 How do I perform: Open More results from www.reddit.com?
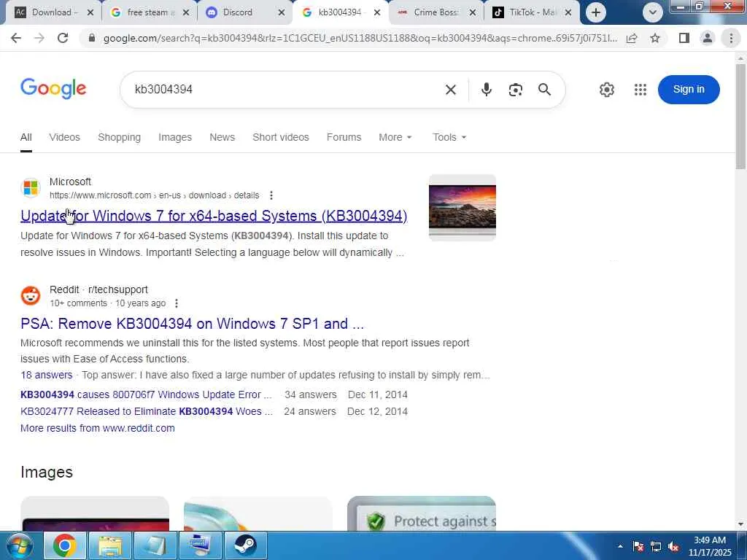(98, 428)
